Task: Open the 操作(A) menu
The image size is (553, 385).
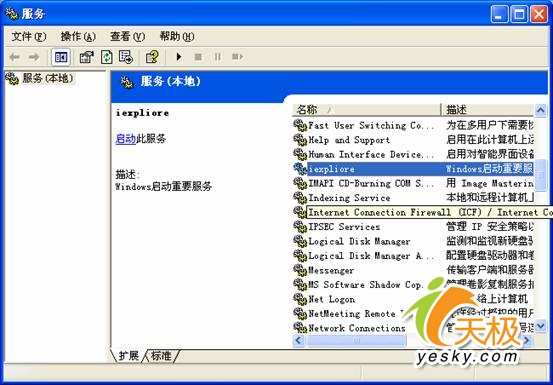Action: (78, 36)
